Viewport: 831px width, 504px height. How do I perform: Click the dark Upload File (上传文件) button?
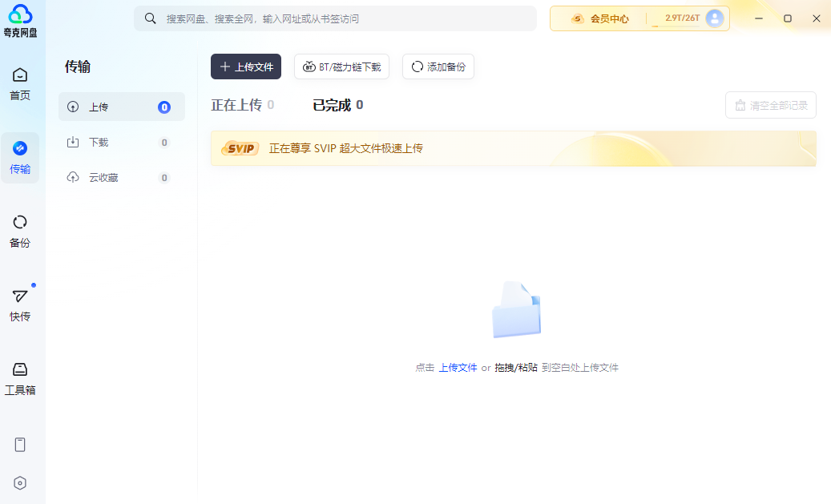coord(246,67)
